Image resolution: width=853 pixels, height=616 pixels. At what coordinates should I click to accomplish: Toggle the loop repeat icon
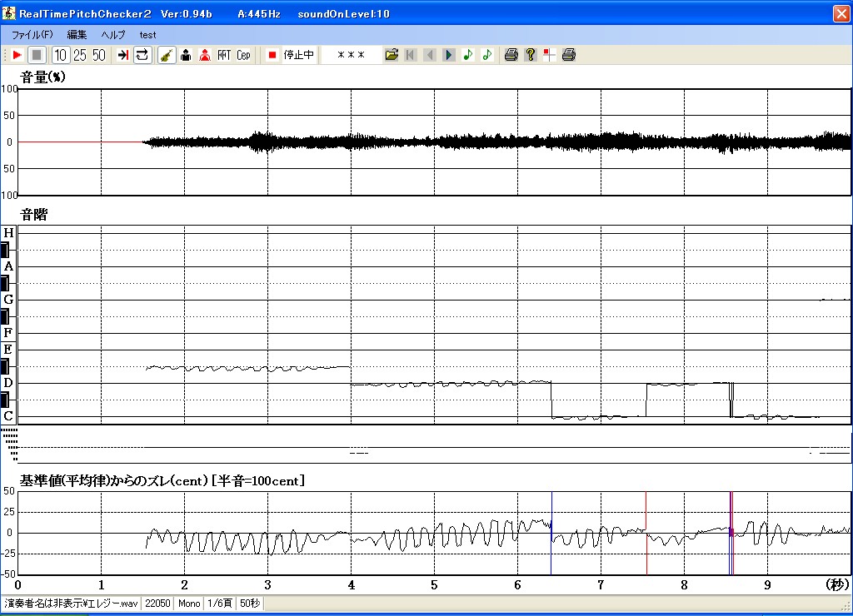(142, 55)
